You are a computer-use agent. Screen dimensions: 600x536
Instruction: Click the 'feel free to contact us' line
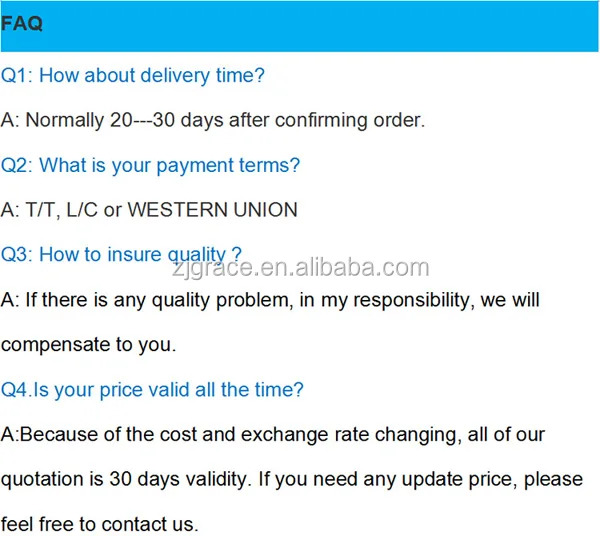(x=100, y=524)
